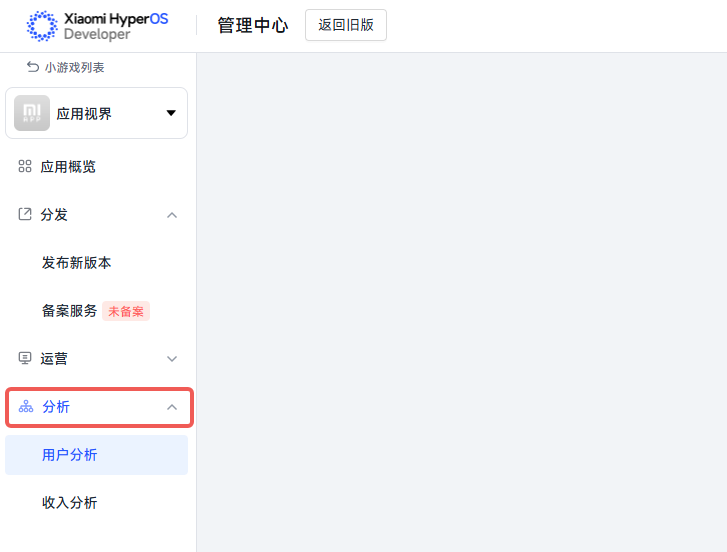Collapse the 分发 section chevron
Viewport: 727px width, 552px height.
(x=172, y=215)
